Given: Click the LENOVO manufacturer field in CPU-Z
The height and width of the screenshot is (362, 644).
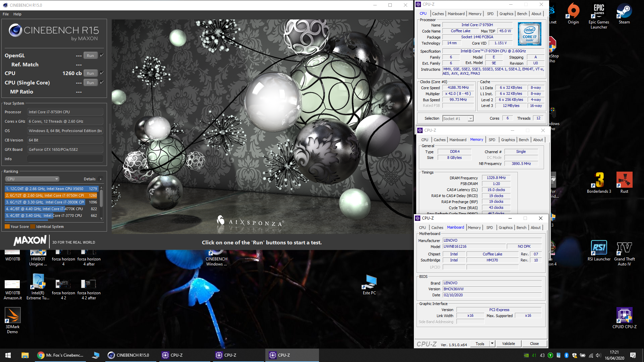Looking at the screenshot, I should point(492,240).
